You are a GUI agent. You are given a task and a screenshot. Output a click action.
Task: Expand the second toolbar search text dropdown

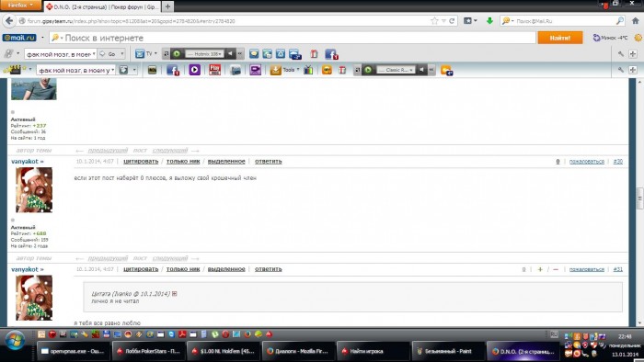(x=113, y=70)
